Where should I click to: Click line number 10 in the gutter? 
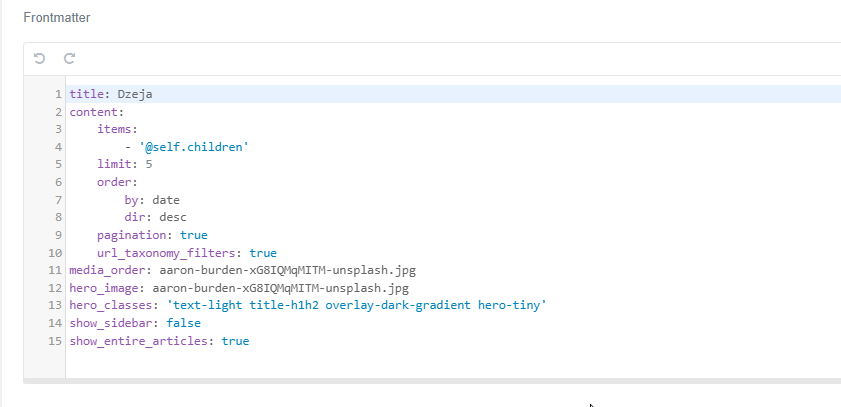click(55, 253)
